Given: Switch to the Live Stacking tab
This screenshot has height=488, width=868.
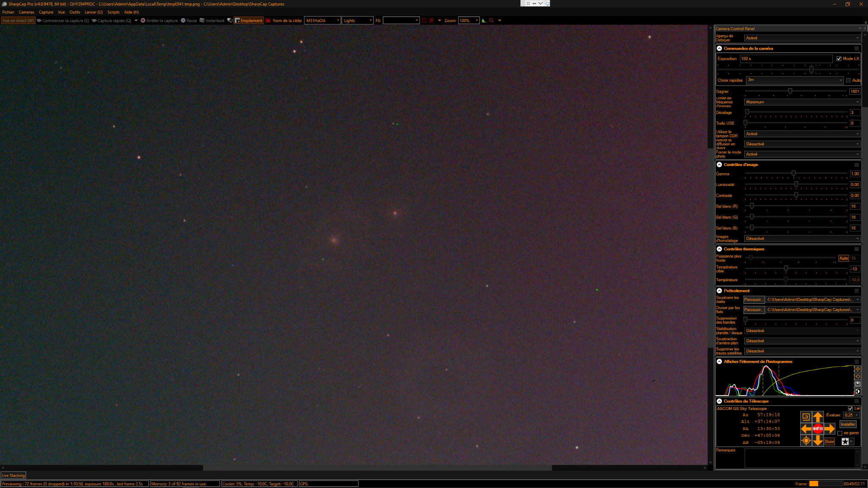Looking at the screenshot, I should [x=13, y=475].
